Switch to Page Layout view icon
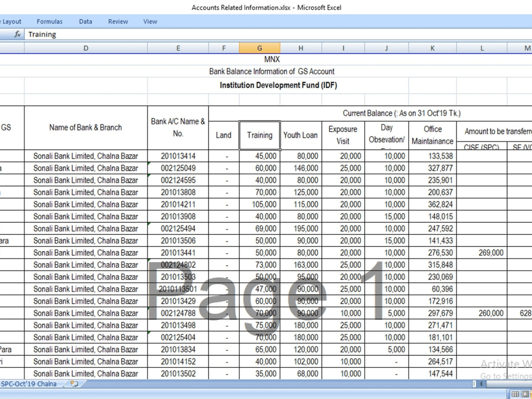The width and height of the screenshot is (532, 399). pos(525,394)
